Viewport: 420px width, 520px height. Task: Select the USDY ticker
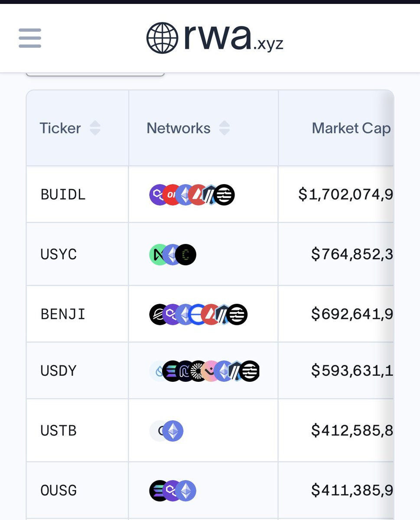point(59,371)
